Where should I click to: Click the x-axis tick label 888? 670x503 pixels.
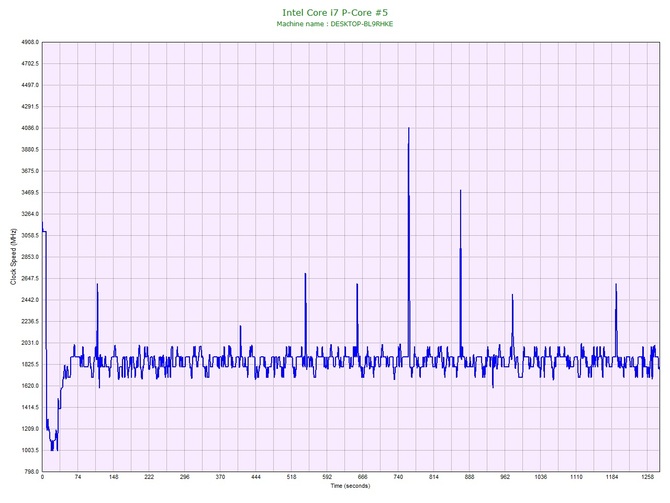coord(470,477)
